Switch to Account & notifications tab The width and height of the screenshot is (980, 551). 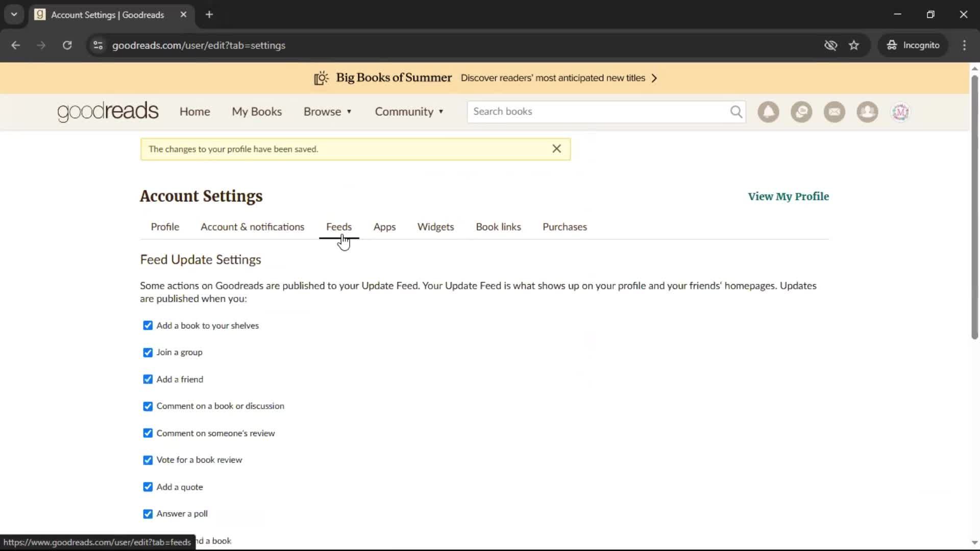click(252, 227)
